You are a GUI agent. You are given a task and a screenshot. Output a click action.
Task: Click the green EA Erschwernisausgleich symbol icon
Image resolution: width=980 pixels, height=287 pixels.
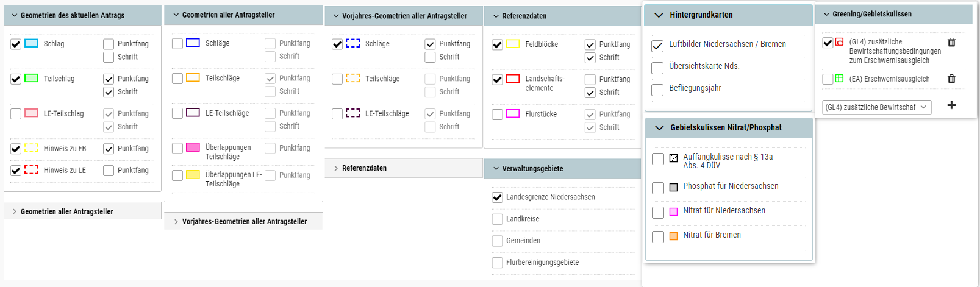coord(840,79)
